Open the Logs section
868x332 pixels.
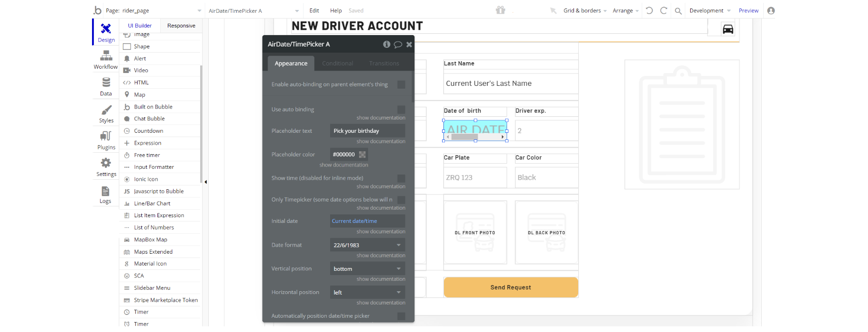pos(105,194)
